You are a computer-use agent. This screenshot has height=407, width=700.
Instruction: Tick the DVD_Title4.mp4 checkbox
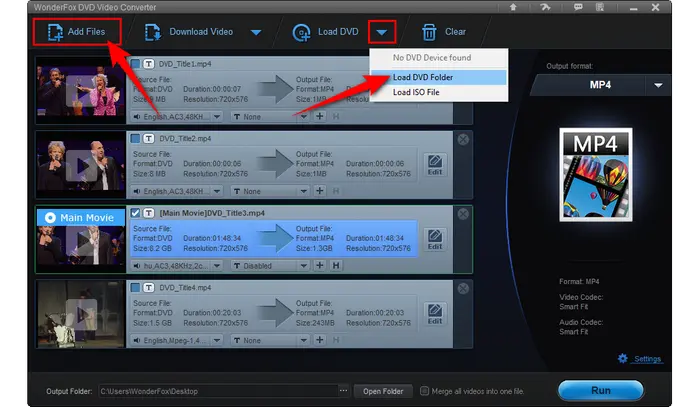[135, 287]
